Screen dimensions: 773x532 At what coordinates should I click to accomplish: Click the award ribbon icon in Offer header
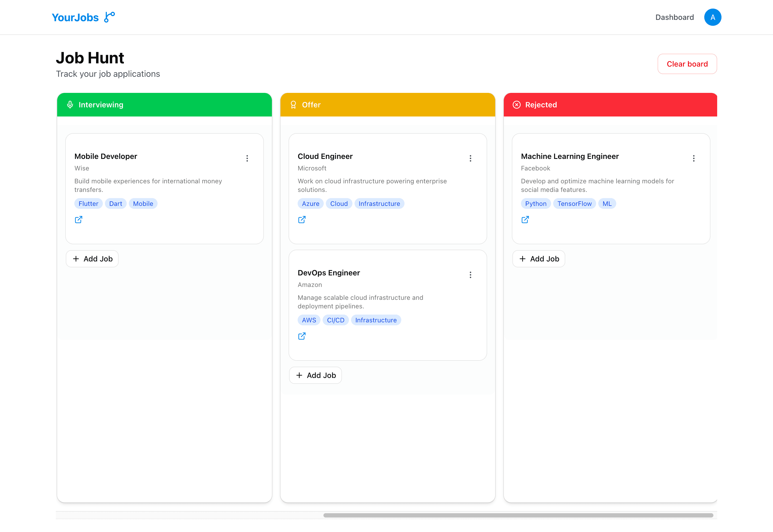293,105
